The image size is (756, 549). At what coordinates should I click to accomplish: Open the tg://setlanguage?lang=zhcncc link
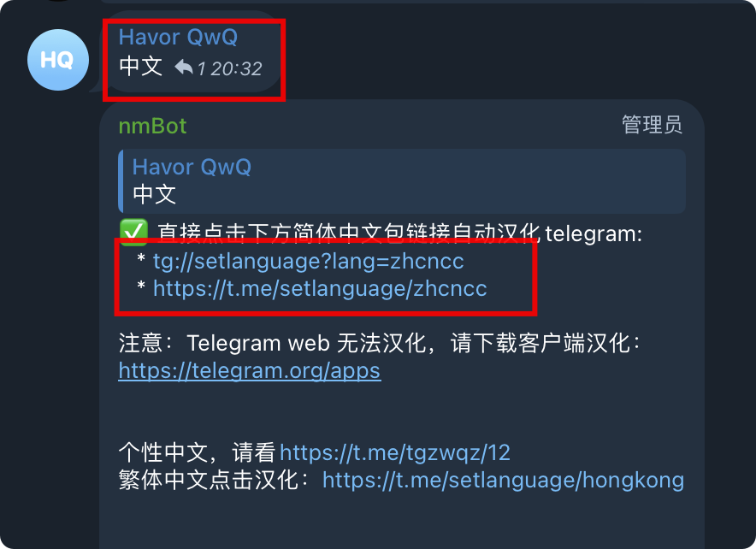[308, 261]
